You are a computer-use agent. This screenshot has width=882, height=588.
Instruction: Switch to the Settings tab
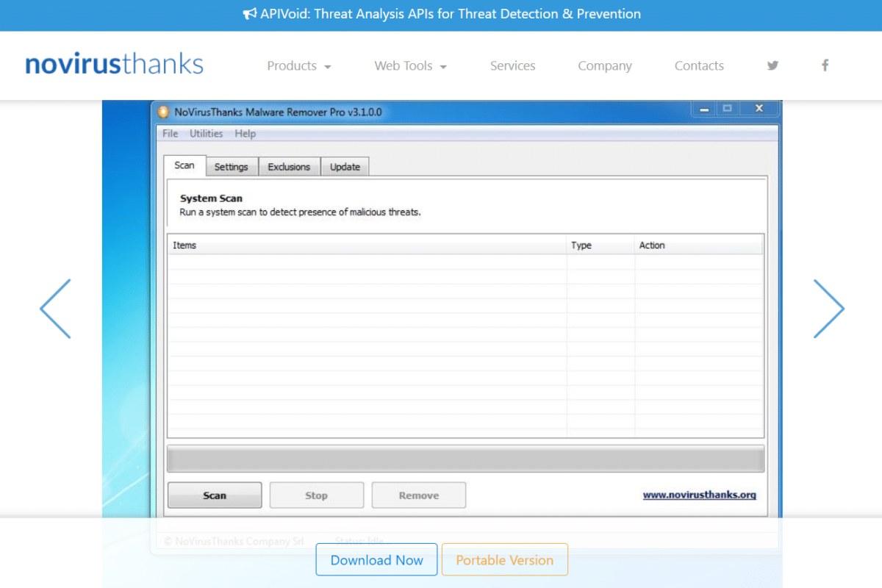[x=231, y=167]
